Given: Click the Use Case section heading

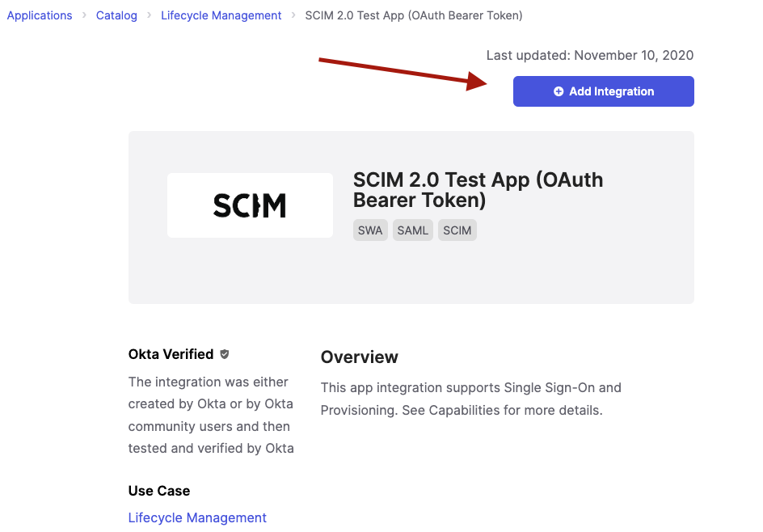Looking at the screenshot, I should tap(158, 490).
